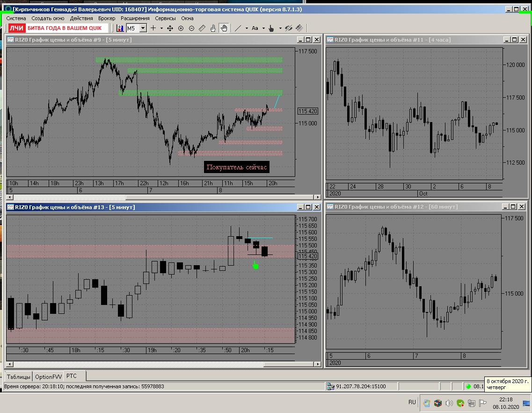Select the crosshair cursor tool
This screenshot has height=413, width=532.
pyautogui.click(x=153, y=28)
